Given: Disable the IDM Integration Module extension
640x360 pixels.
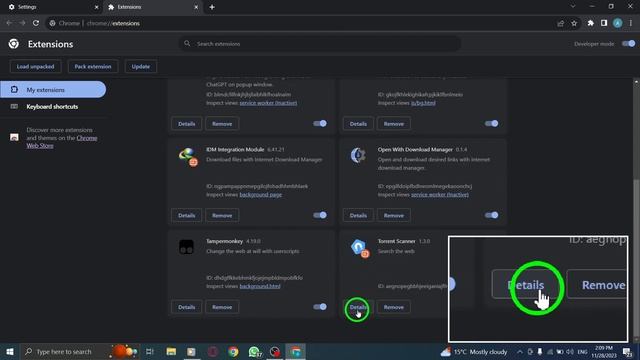Looking at the screenshot, I should pyautogui.click(x=320, y=215).
